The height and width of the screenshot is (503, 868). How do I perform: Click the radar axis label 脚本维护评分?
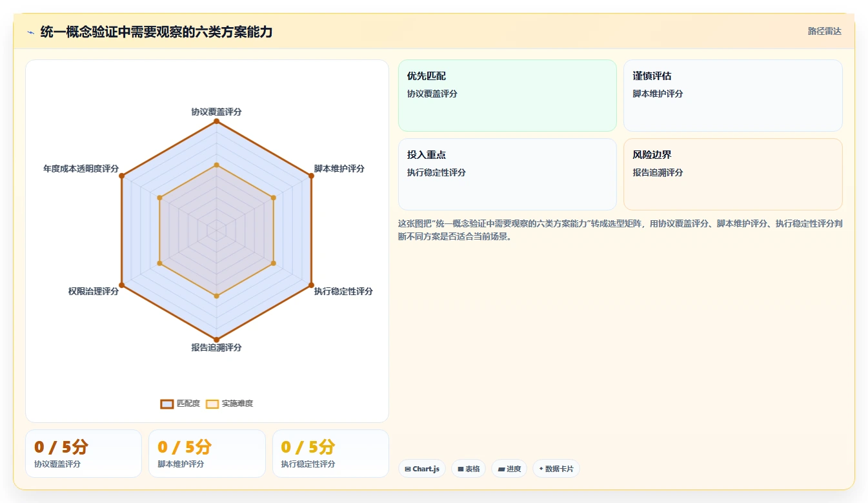339,169
